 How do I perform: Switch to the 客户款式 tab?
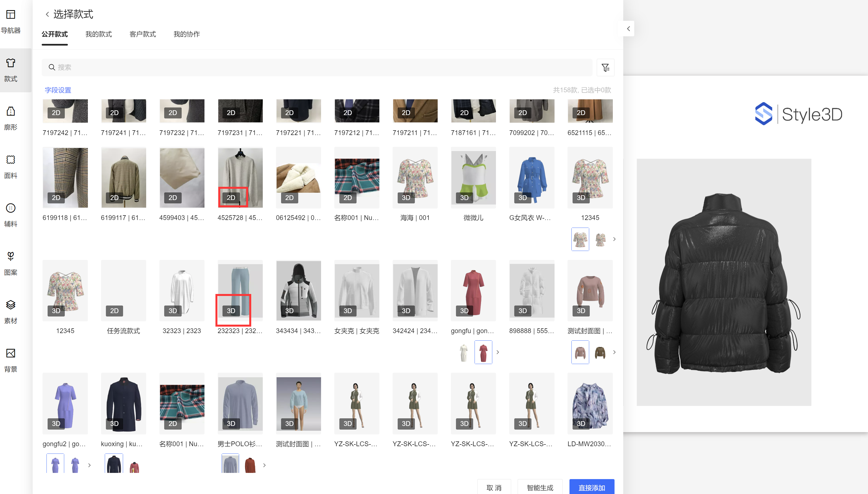143,34
